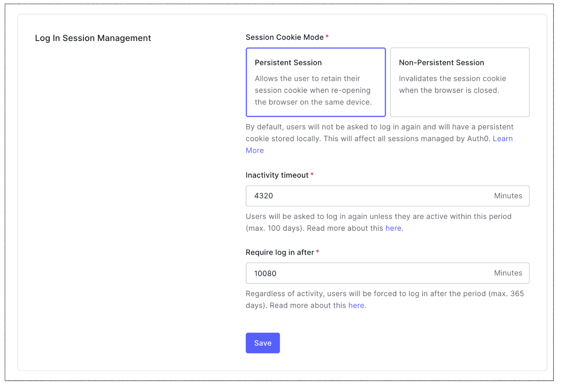This screenshot has height=384, width=588.
Task: Click the 4320 value in timeout field
Action: click(264, 196)
